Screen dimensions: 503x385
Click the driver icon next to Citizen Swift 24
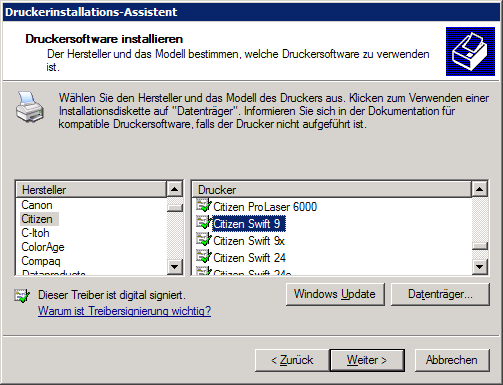pos(204,256)
